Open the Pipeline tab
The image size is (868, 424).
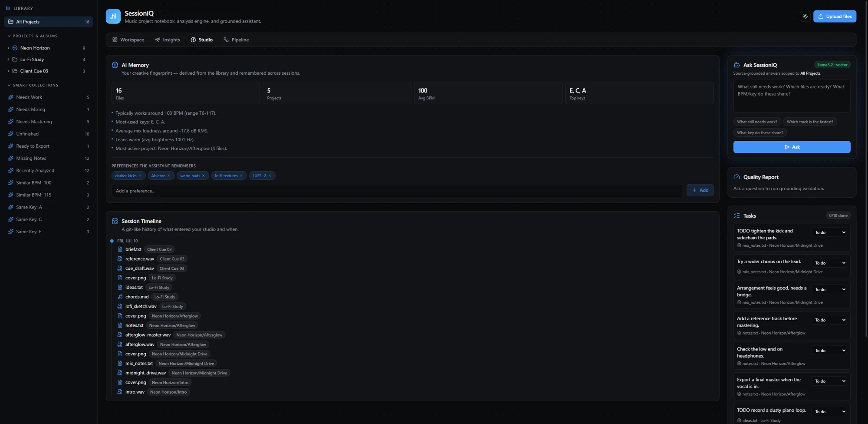[236, 40]
